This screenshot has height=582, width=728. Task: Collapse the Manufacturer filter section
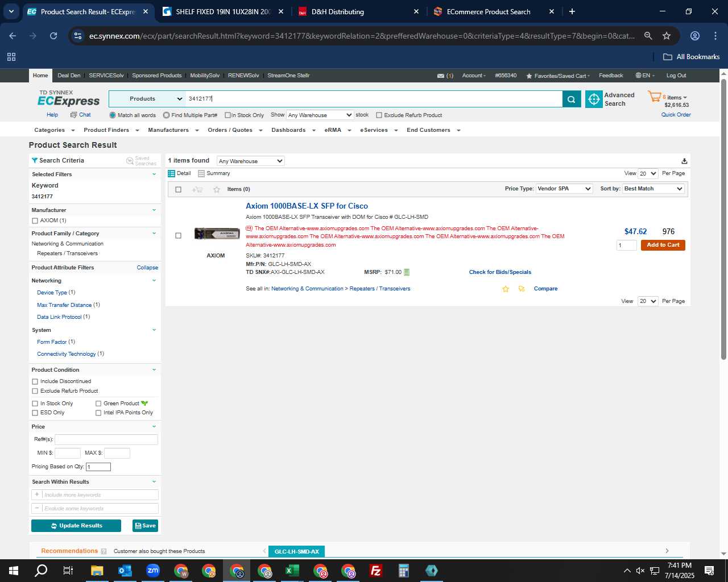coord(154,210)
